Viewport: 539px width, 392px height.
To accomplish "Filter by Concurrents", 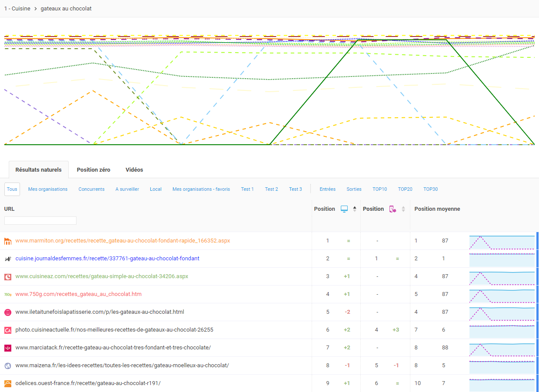I will click(91, 189).
